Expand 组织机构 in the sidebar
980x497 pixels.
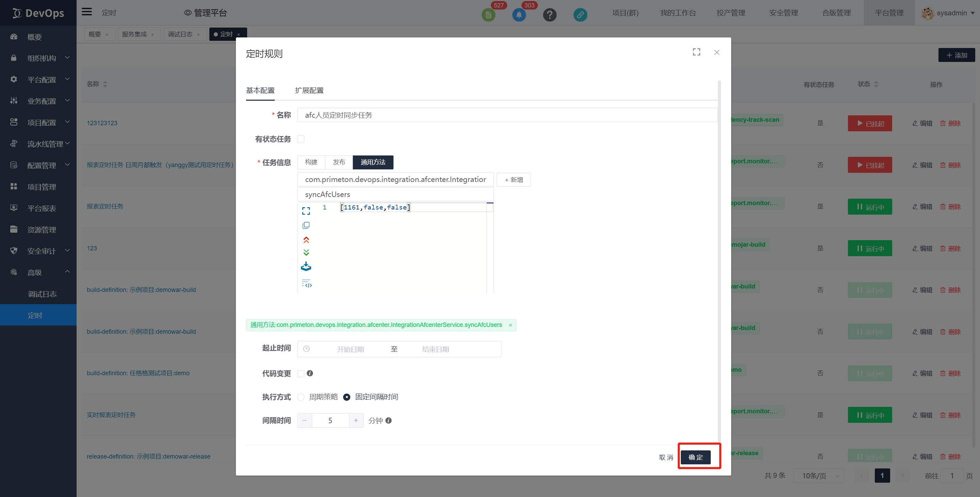(41, 58)
